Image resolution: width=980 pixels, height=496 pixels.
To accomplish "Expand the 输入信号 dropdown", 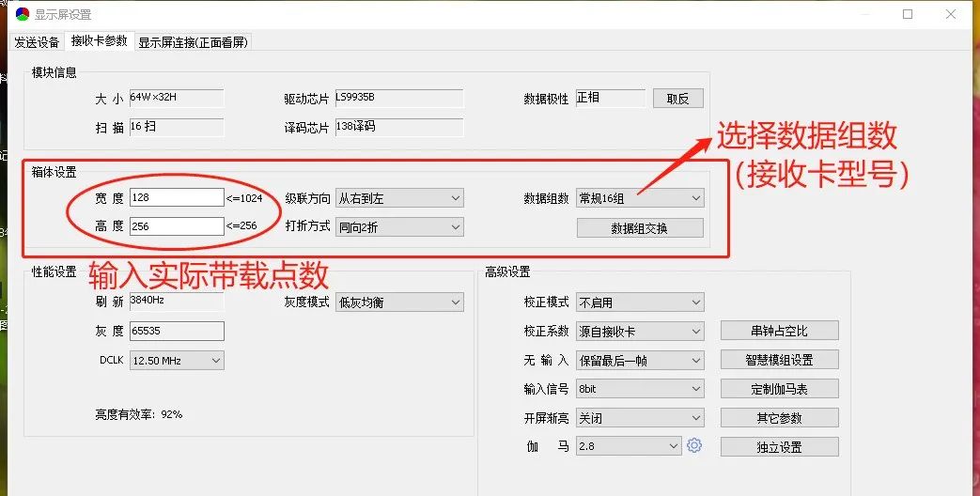I will pos(640,389).
